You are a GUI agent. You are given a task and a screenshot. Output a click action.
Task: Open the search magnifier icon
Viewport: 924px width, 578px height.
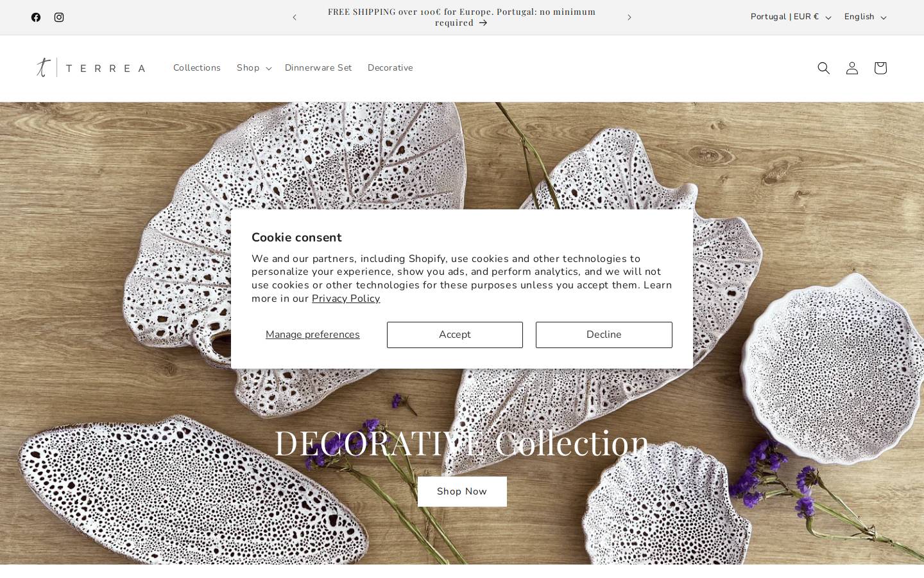point(824,68)
